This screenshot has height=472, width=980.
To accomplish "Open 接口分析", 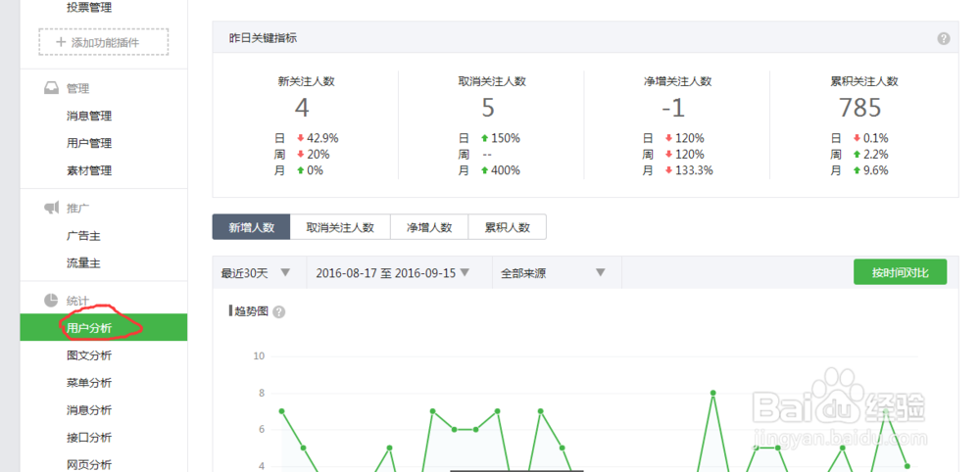I will click(x=89, y=438).
